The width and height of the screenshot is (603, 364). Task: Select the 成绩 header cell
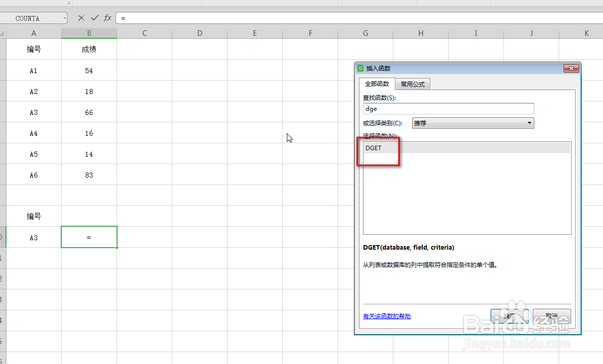tap(89, 49)
